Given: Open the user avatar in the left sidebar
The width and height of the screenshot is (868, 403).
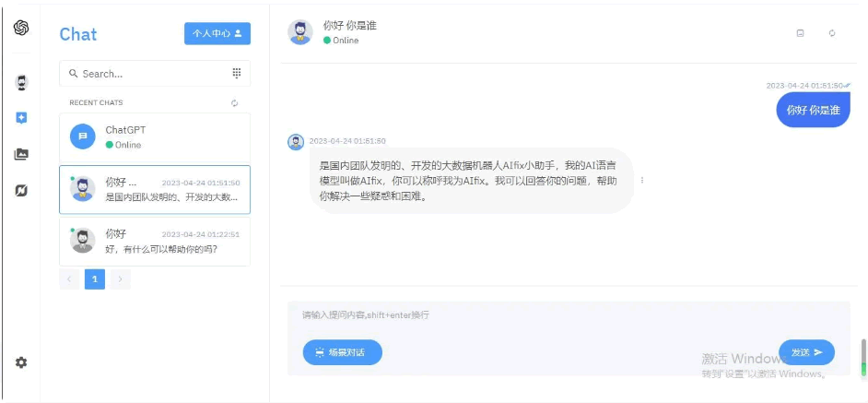Looking at the screenshot, I should (21, 83).
